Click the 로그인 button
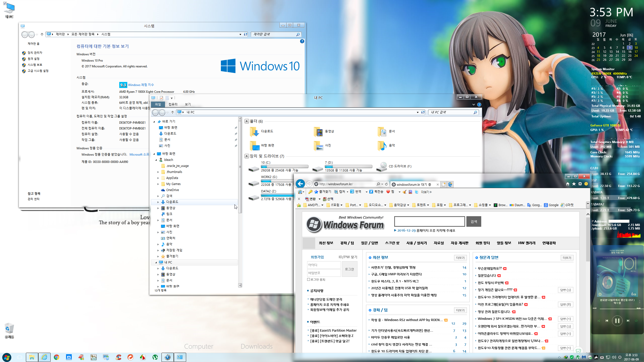The height and width of the screenshot is (362, 644). (x=349, y=269)
